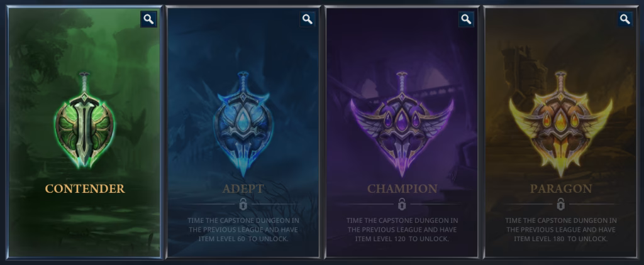Viewport: 644px width, 265px height.
Task: Click the padlock icon under Adept
Action: coord(243,203)
